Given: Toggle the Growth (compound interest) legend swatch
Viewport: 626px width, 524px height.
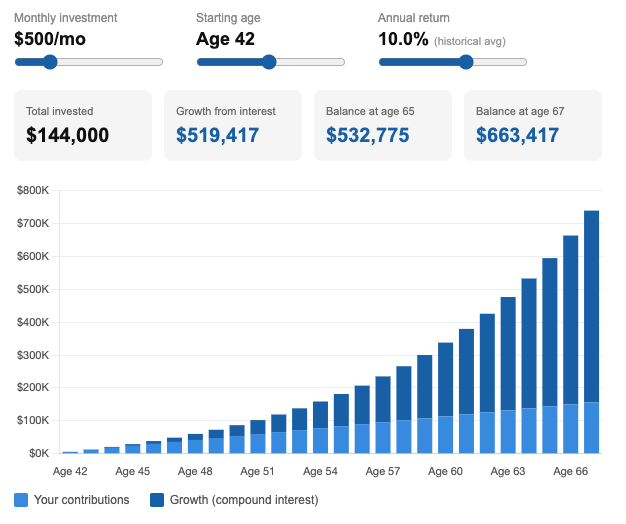Looking at the screenshot, I should pyautogui.click(x=157, y=500).
